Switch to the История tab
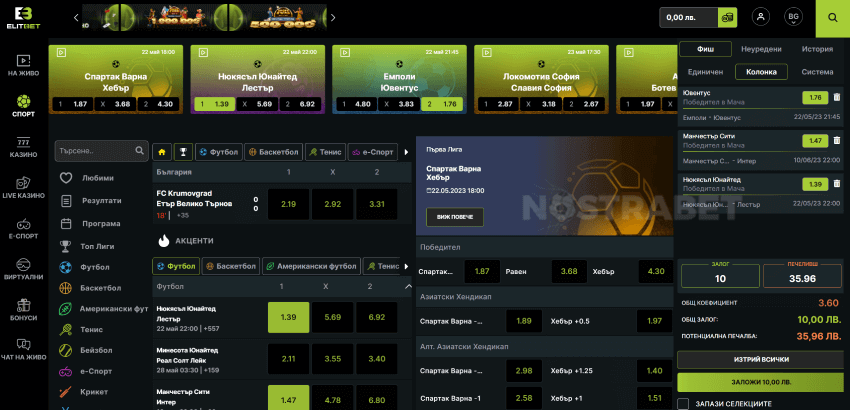The image size is (850, 410). pyautogui.click(x=817, y=49)
